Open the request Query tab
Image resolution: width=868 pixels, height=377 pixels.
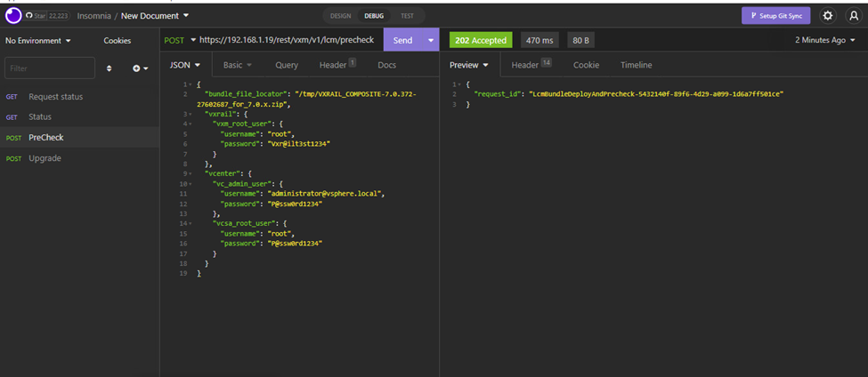pos(287,65)
